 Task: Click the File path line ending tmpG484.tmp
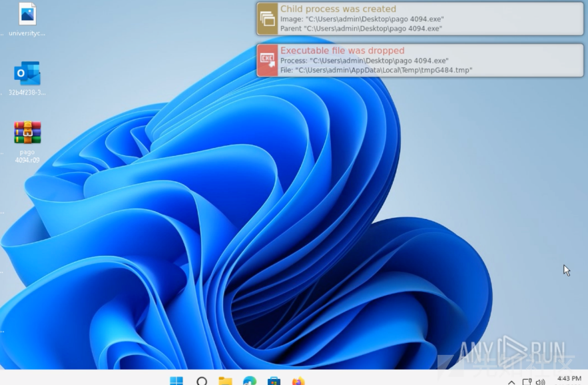pyautogui.click(x=376, y=70)
